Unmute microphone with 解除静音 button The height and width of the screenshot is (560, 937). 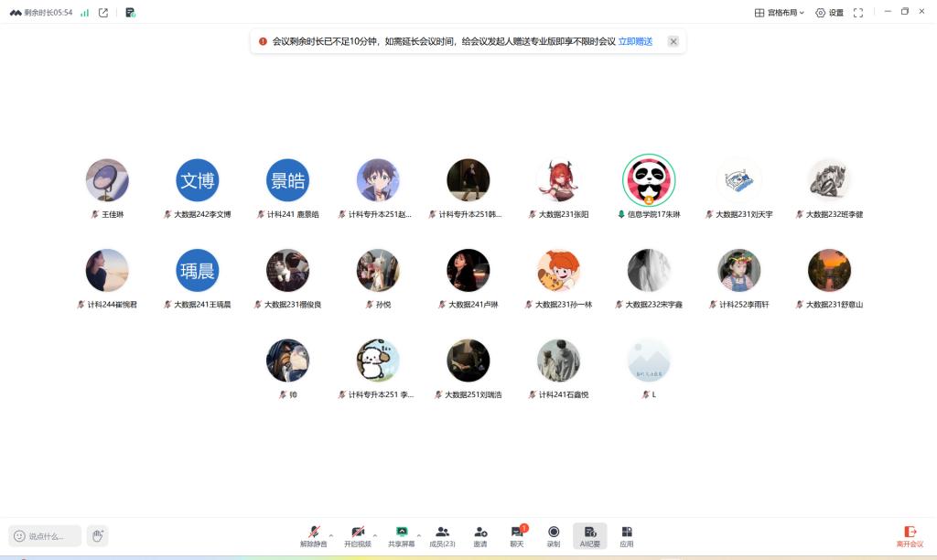click(x=313, y=535)
